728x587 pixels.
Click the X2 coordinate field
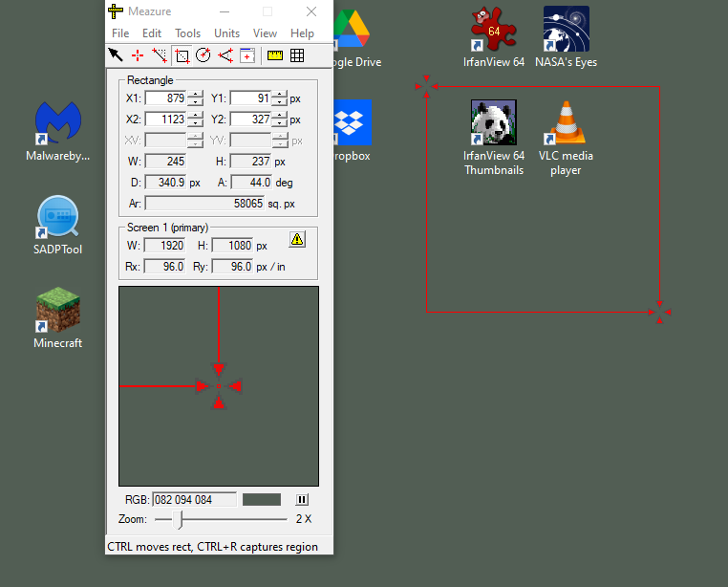[x=166, y=120]
